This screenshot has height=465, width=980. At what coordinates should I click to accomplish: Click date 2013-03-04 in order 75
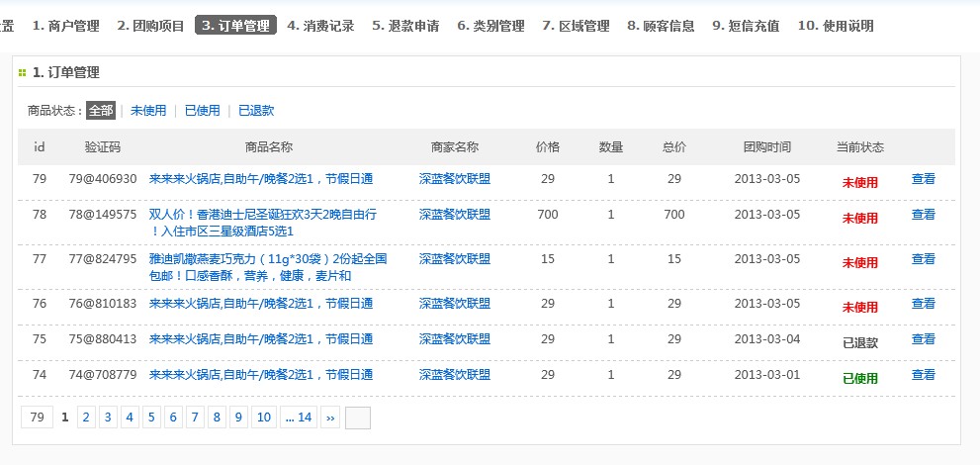[766, 338]
